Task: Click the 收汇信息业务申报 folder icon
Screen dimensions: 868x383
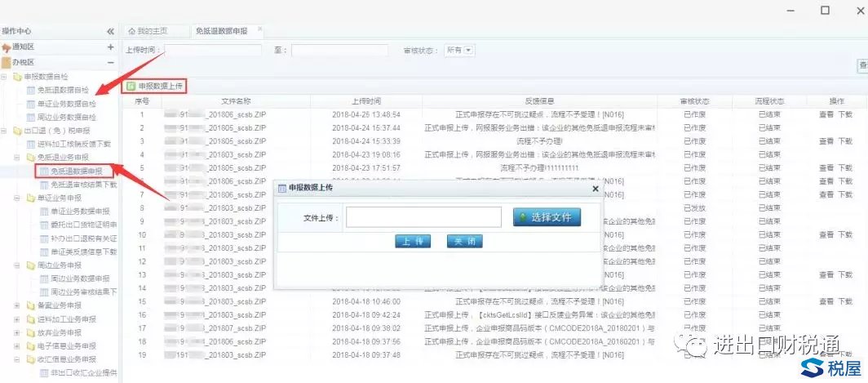Action: coord(31,359)
